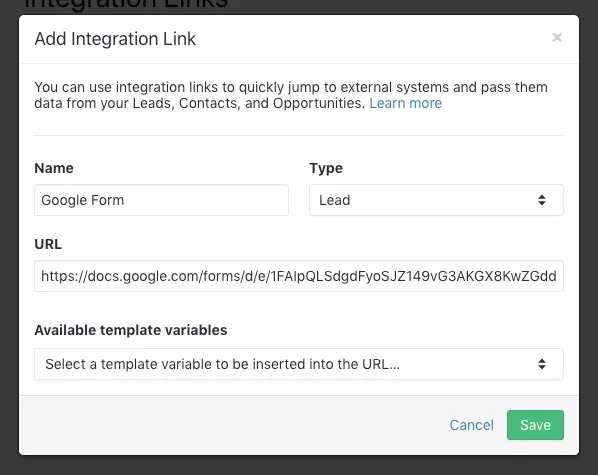
Task: Click into the URL input field
Action: click(299, 276)
